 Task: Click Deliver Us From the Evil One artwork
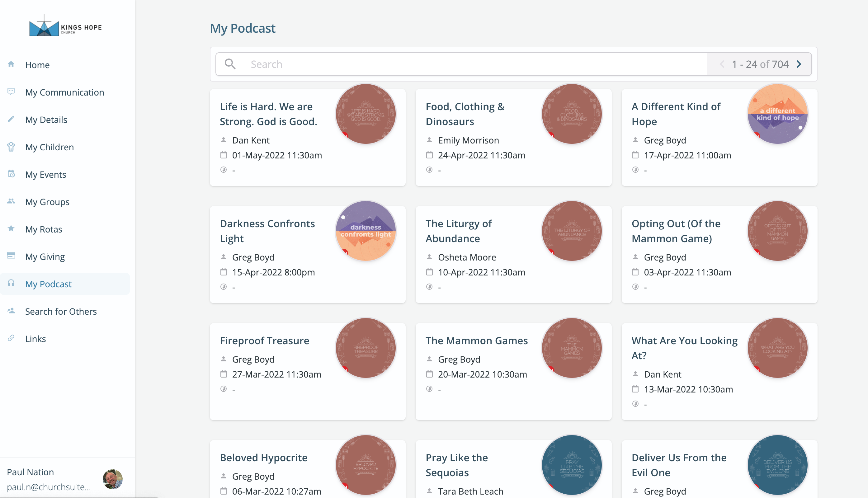[x=777, y=465]
